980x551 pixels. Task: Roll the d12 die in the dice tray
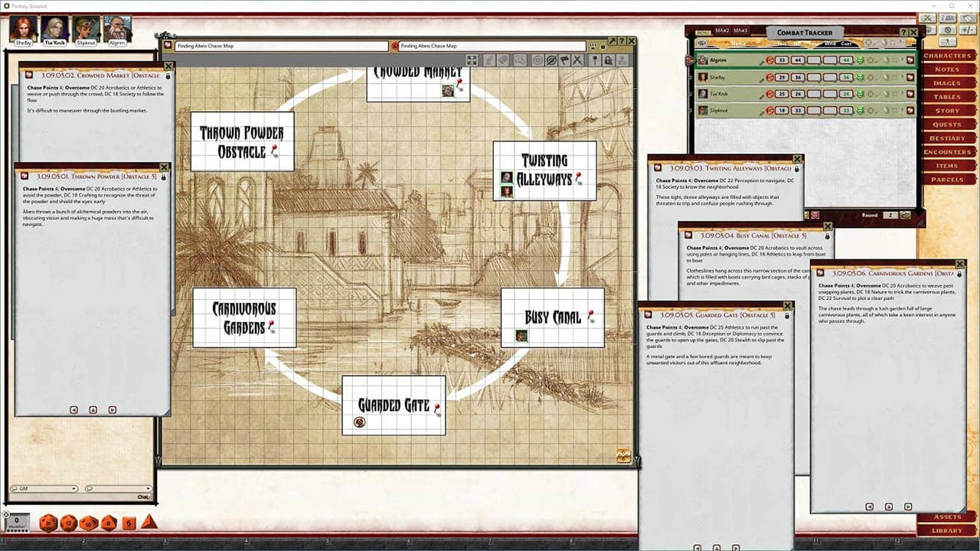click(x=67, y=523)
